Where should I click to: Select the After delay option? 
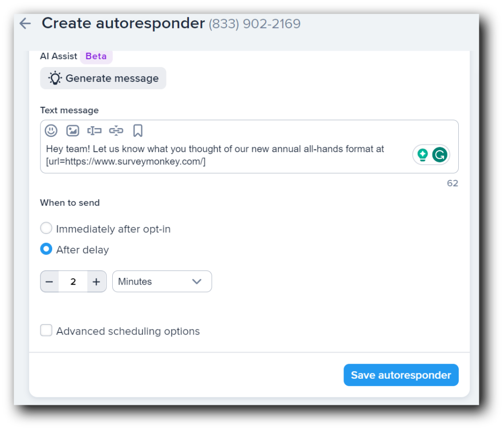coord(46,249)
